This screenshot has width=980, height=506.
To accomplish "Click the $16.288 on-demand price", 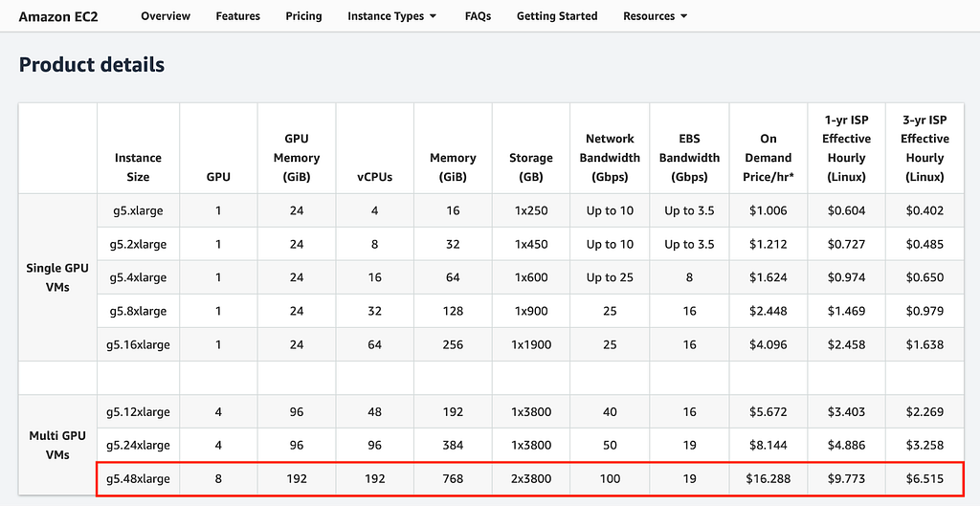I will point(768,479).
